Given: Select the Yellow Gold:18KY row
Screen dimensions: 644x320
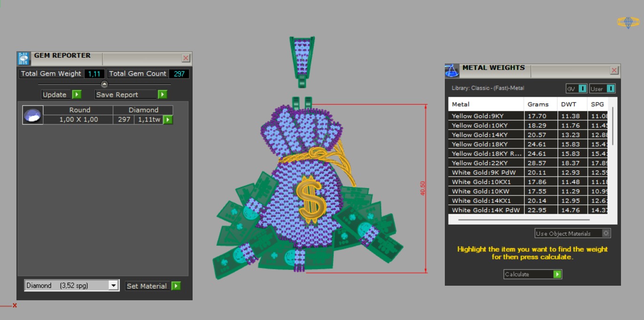Looking at the screenshot, I should [528, 144].
